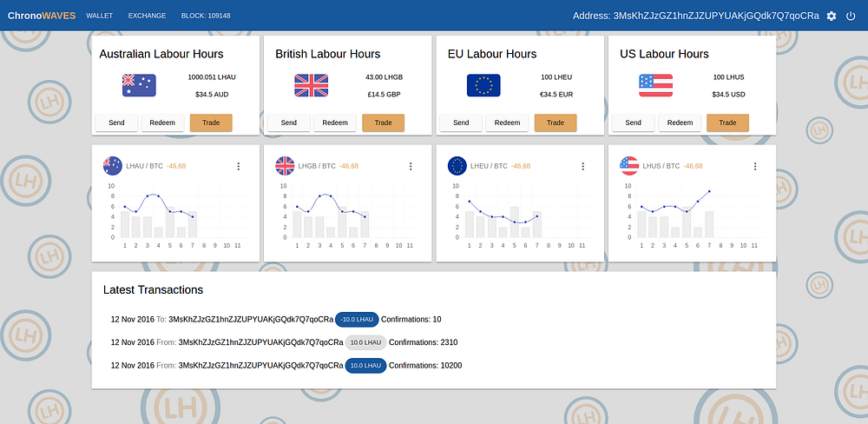Click the British flag icon in wallet card
The height and width of the screenshot is (424, 868).
311,85
